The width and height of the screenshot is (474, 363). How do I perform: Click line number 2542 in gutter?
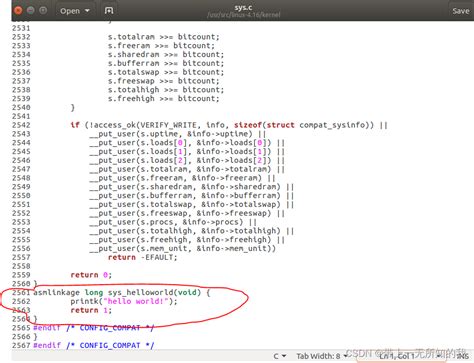click(21, 125)
